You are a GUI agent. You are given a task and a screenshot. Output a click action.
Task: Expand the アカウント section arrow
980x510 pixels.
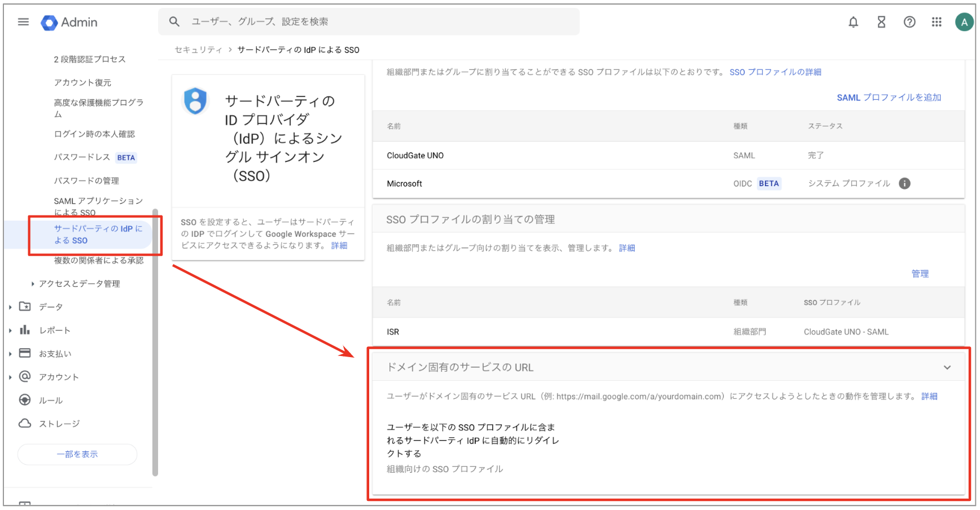[x=10, y=377]
